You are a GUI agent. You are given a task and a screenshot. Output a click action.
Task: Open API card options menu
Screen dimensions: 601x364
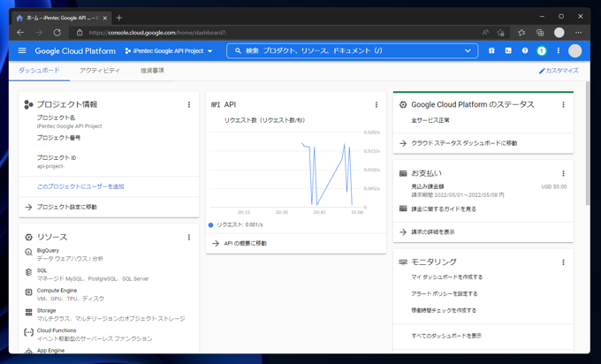tap(377, 104)
